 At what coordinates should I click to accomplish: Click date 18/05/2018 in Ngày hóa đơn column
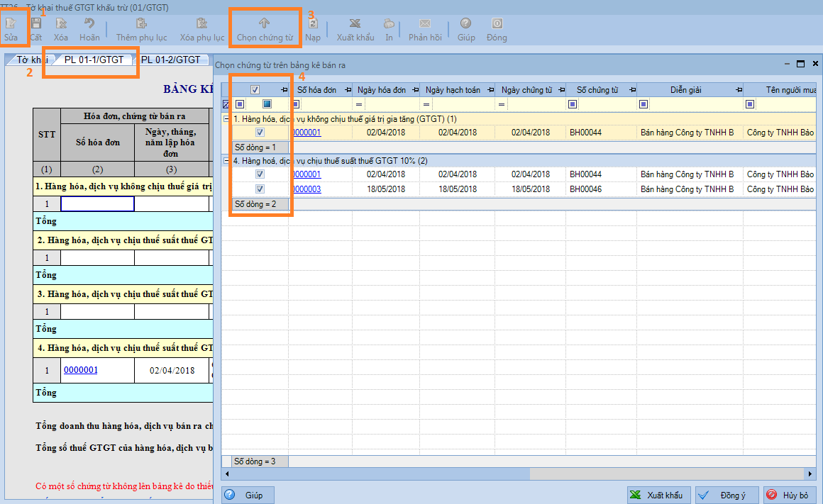386,189
